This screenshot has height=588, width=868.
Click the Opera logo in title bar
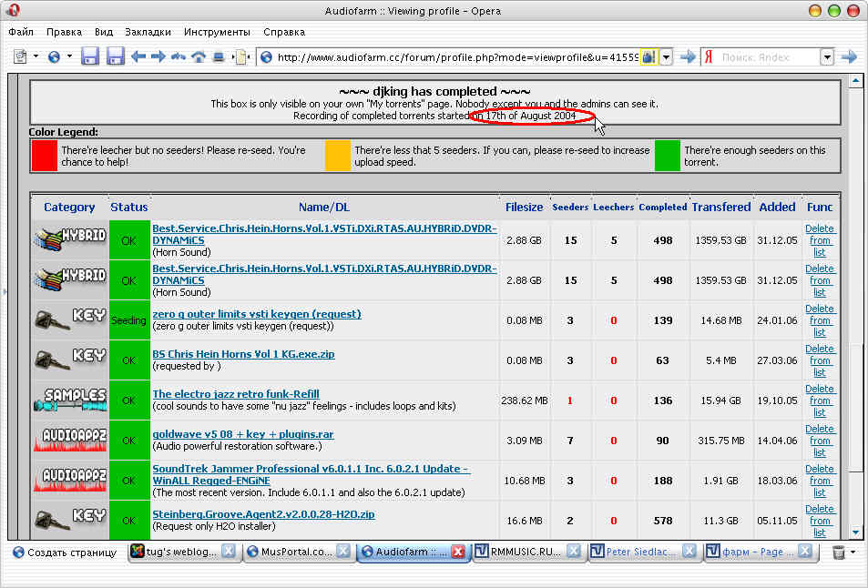tap(14, 10)
